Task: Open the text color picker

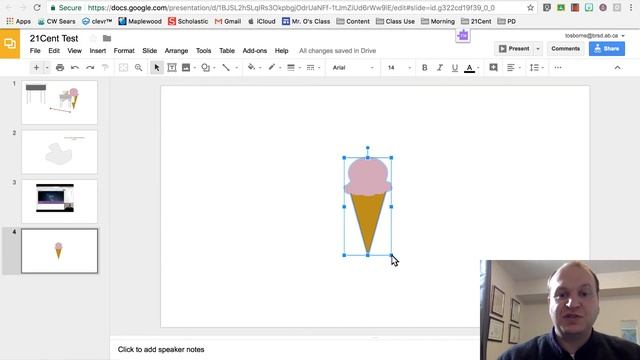Action: [x=469, y=68]
